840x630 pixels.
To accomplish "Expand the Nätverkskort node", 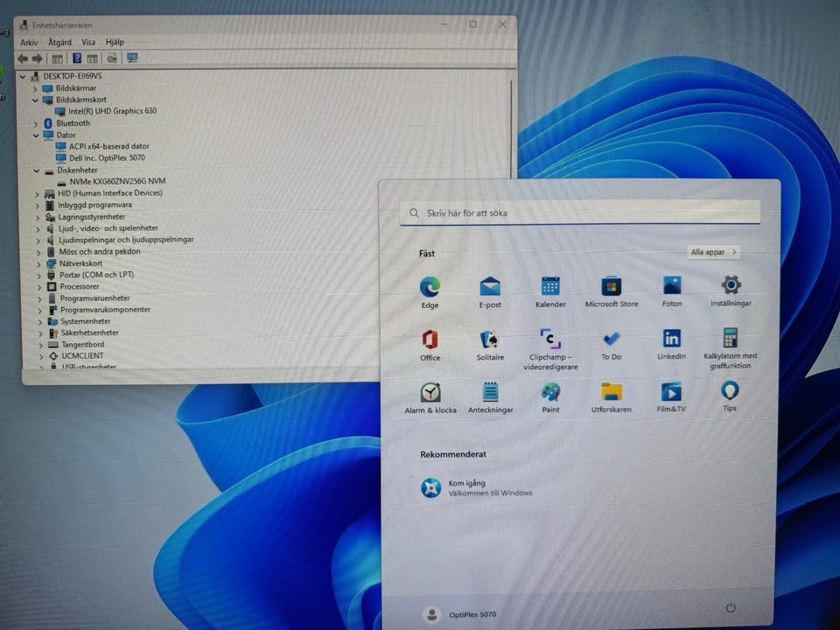I will click(38, 264).
